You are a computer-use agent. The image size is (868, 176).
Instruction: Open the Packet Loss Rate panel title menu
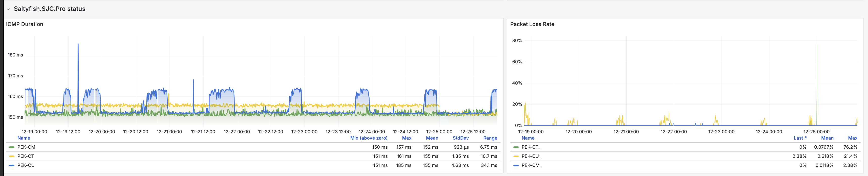pyautogui.click(x=532, y=24)
